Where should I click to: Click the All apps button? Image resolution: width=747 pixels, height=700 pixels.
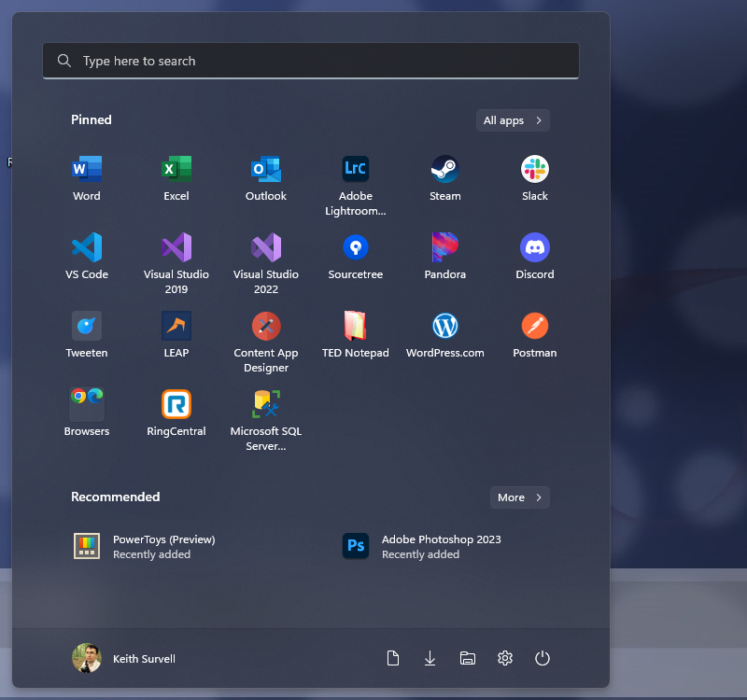(513, 120)
